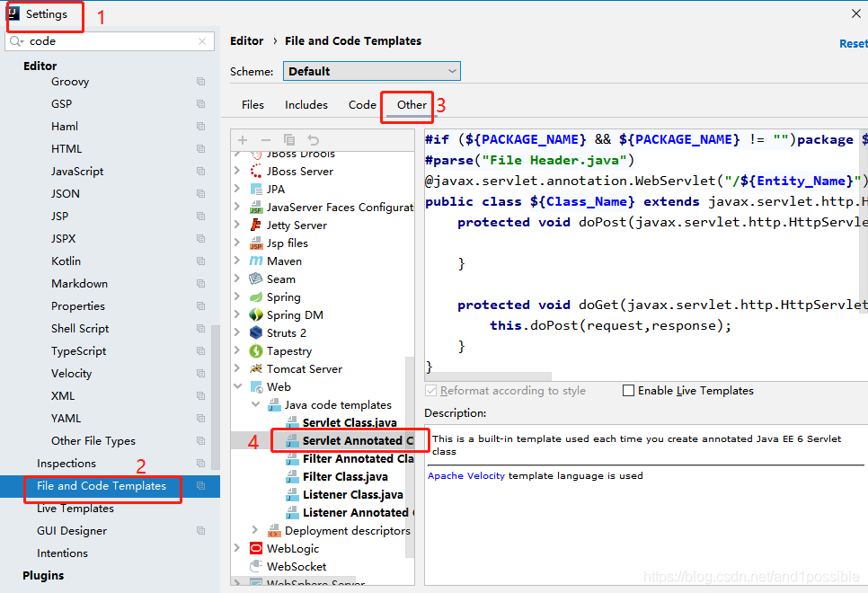Click the template tree vertical scrollbar
The width and height of the screenshot is (868, 593).
pos(410,456)
